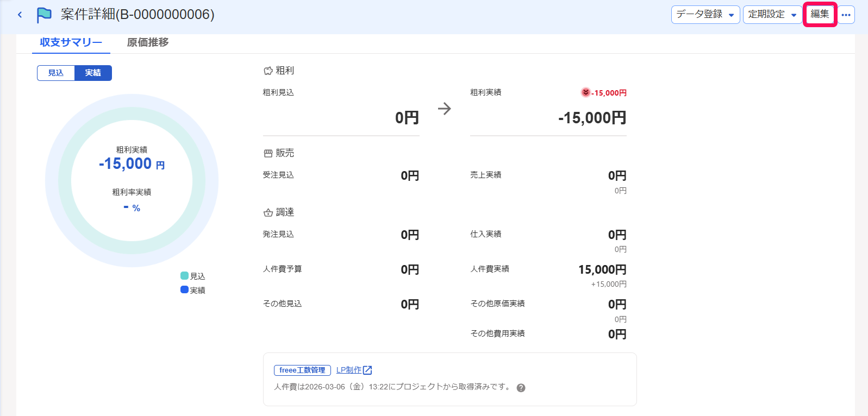Click the 実績 legend color swatch
This screenshot has width=868, height=416.
point(184,290)
